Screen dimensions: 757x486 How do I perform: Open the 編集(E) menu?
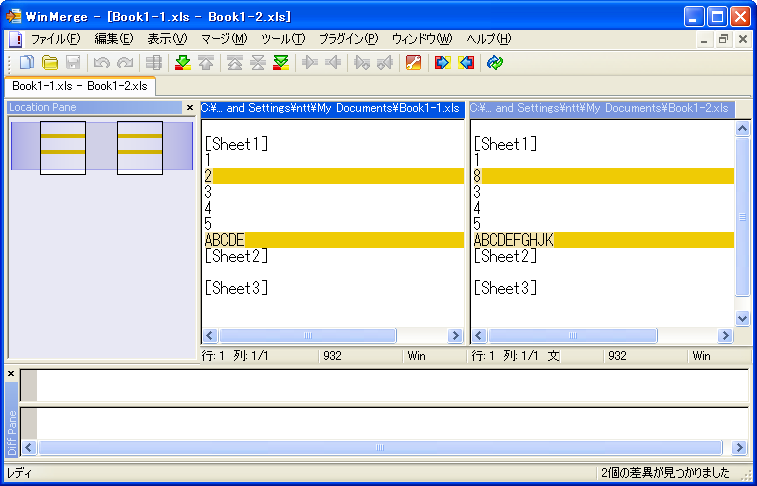(x=113, y=39)
